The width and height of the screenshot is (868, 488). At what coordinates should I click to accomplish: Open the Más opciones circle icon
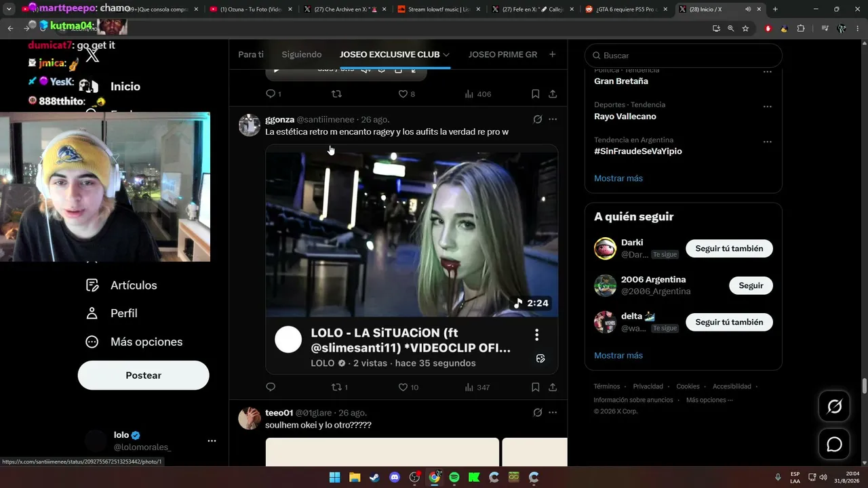pyautogui.click(x=92, y=342)
